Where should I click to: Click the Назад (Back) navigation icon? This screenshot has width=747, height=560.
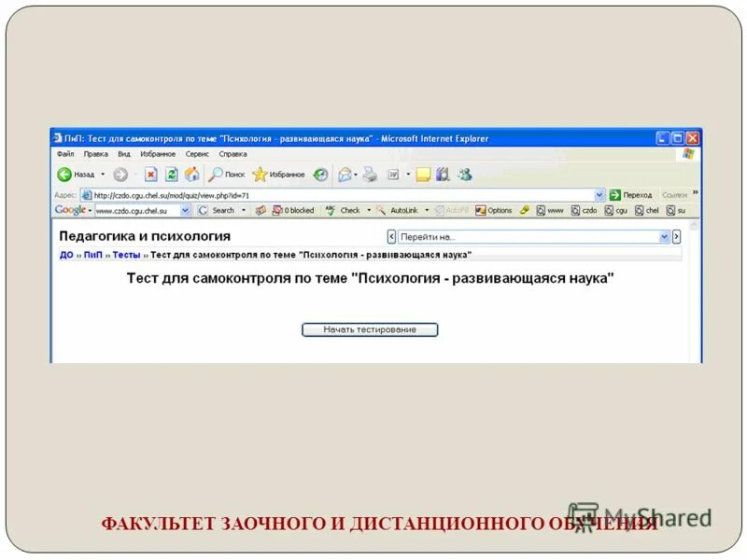(x=63, y=174)
